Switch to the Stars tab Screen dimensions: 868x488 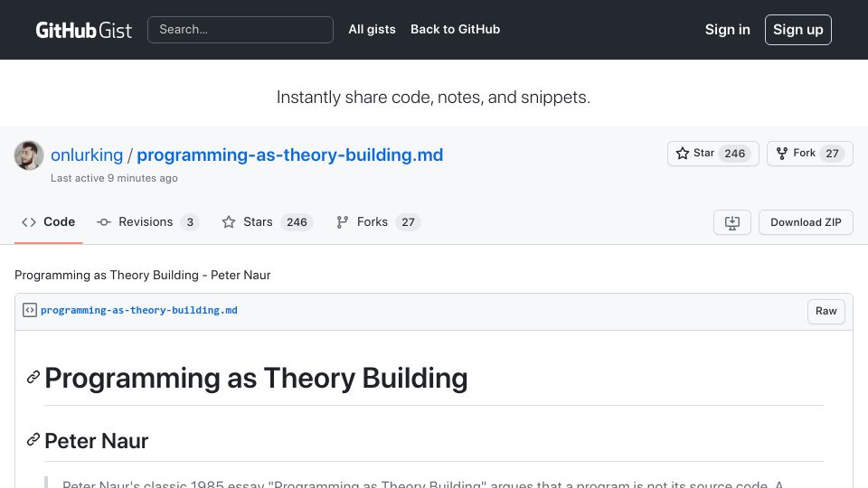[x=268, y=222]
